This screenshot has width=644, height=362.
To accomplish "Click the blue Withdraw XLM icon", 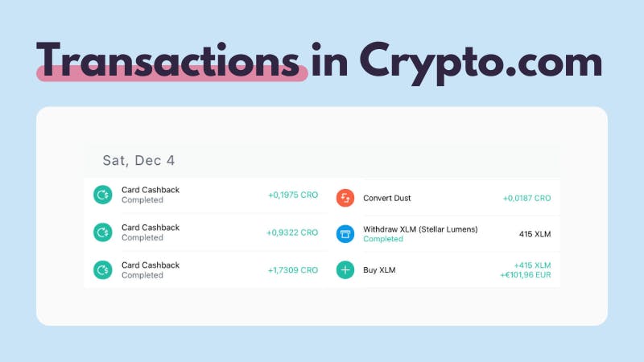I will [345, 234].
